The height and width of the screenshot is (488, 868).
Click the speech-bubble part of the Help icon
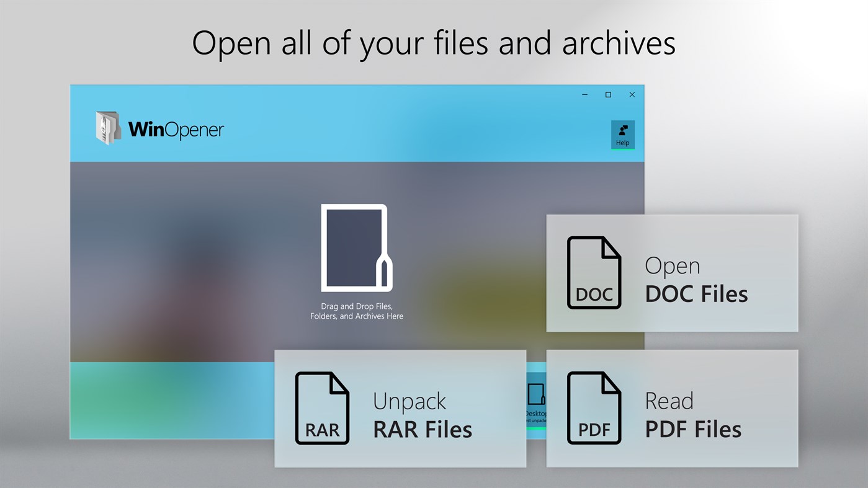625,126
